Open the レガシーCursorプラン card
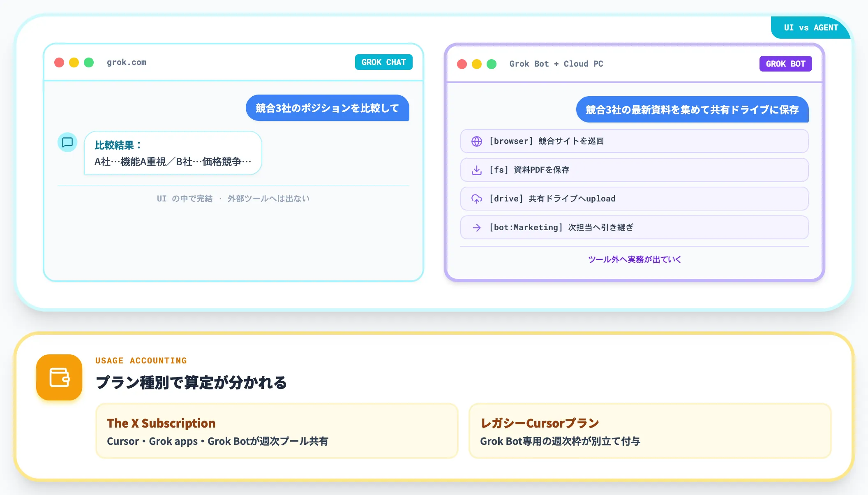This screenshot has width=868, height=495. (650, 431)
